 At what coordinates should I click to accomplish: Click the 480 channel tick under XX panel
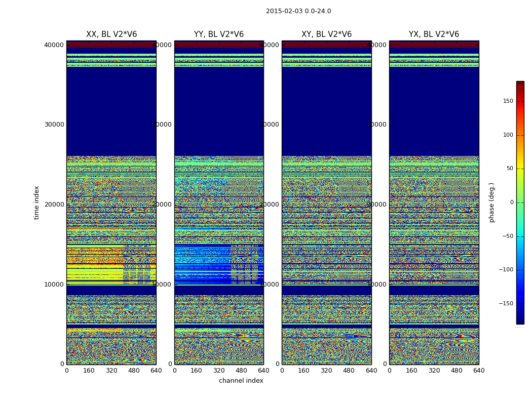tap(134, 371)
